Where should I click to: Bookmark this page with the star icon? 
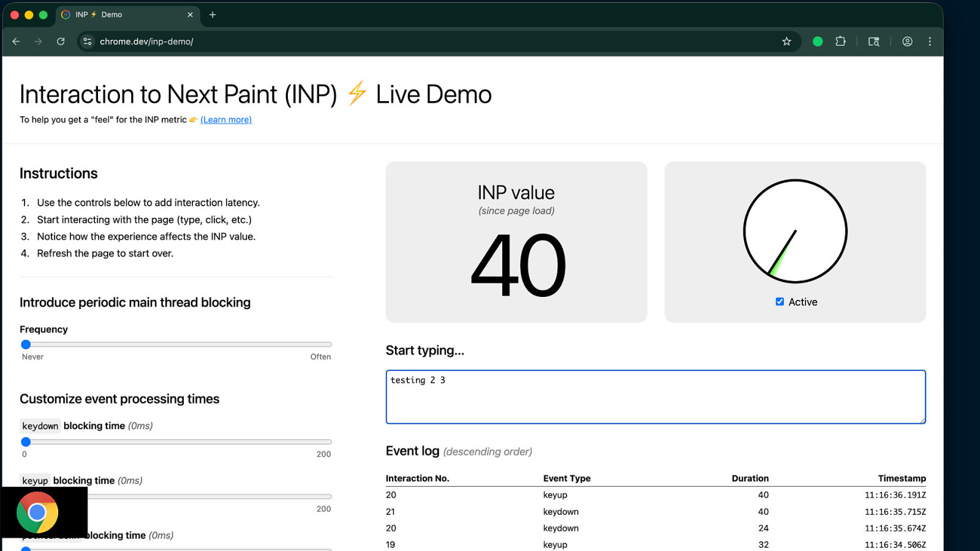786,42
